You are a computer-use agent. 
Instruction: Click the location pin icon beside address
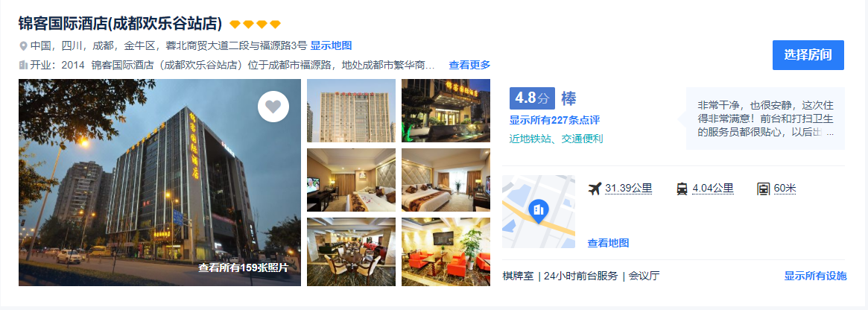point(23,46)
